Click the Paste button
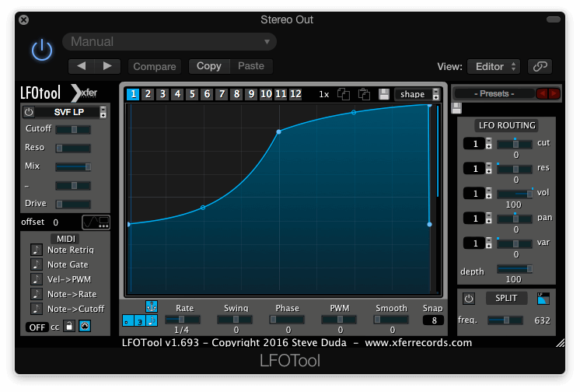Image resolution: width=580 pixels, height=392 pixels. tap(251, 66)
